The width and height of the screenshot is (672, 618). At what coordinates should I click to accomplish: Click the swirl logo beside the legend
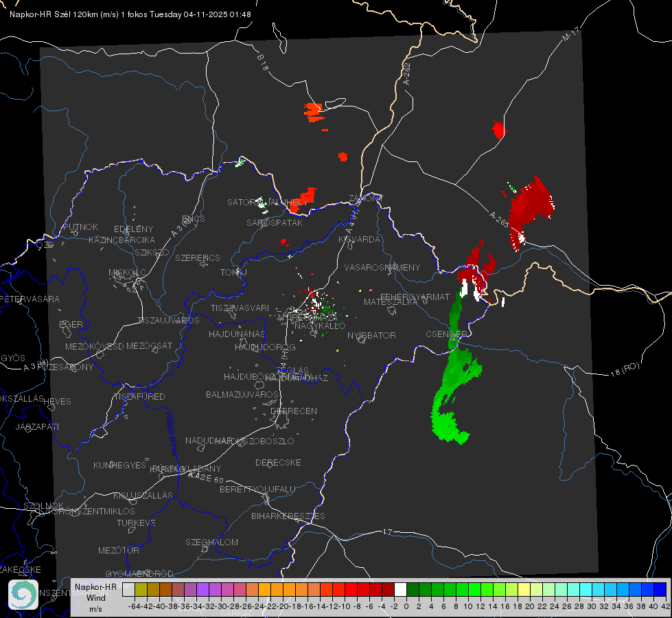(x=23, y=595)
